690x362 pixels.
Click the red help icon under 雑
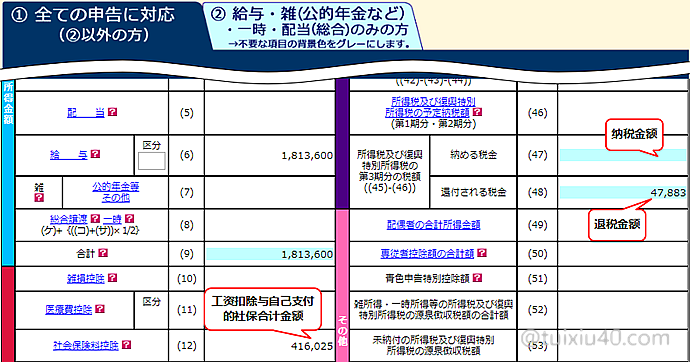tap(39, 197)
